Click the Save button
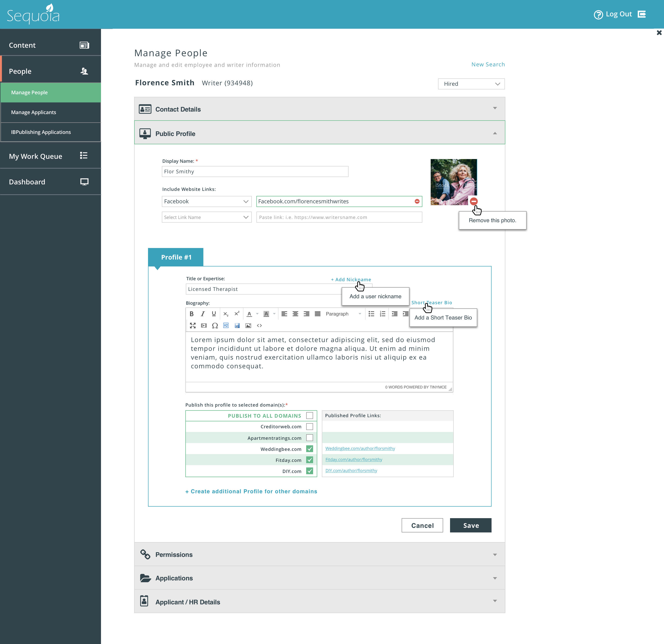The image size is (664, 644). 470,525
